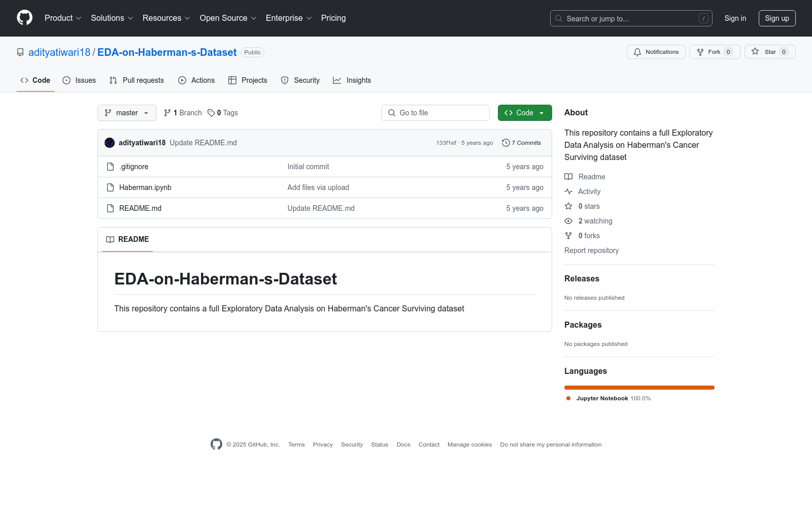The height and width of the screenshot is (508, 812).
Task: Open the master branch selector dropdown
Action: coord(127,113)
